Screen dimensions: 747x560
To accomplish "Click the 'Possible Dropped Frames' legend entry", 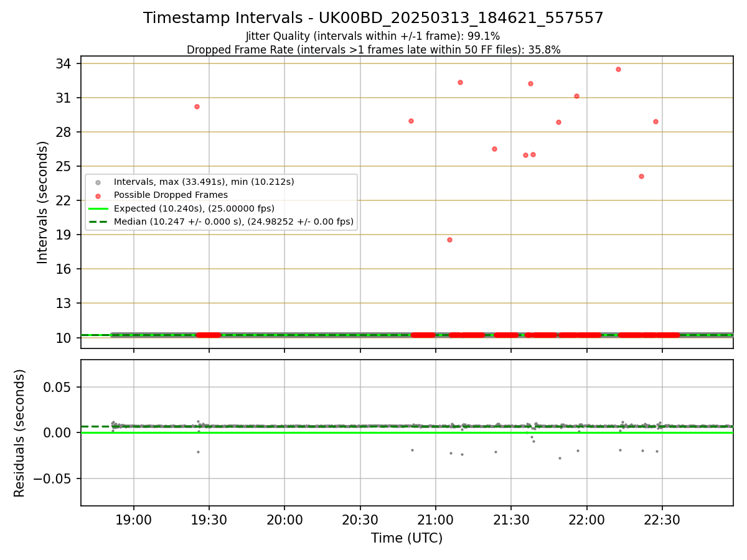I will pyautogui.click(x=171, y=195).
